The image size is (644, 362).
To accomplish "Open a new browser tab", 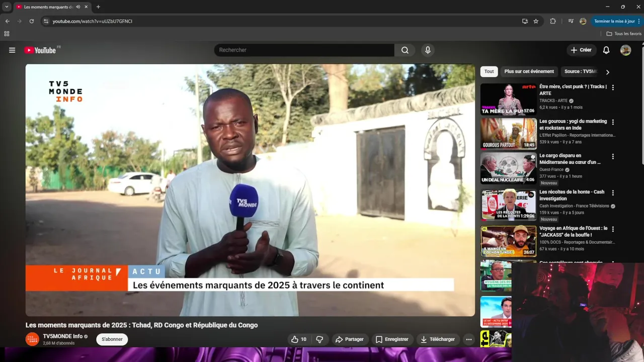I will [98, 7].
